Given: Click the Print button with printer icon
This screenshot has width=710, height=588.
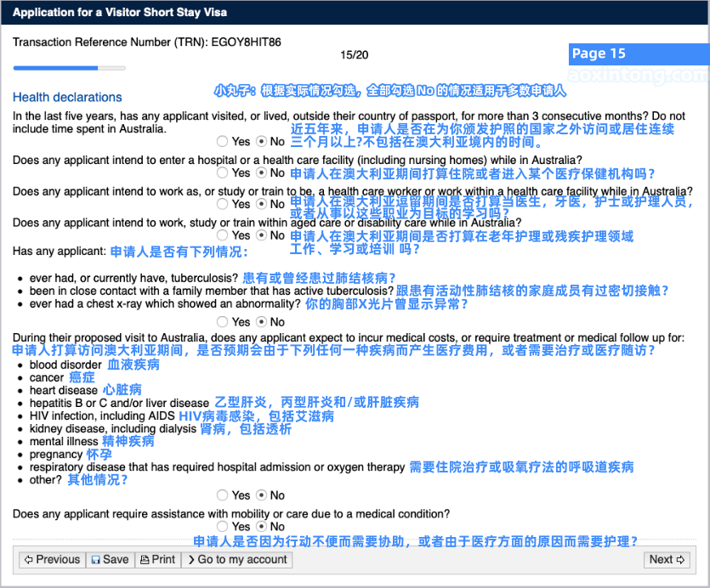Looking at the screenshot, I should (x=157, y=559).
